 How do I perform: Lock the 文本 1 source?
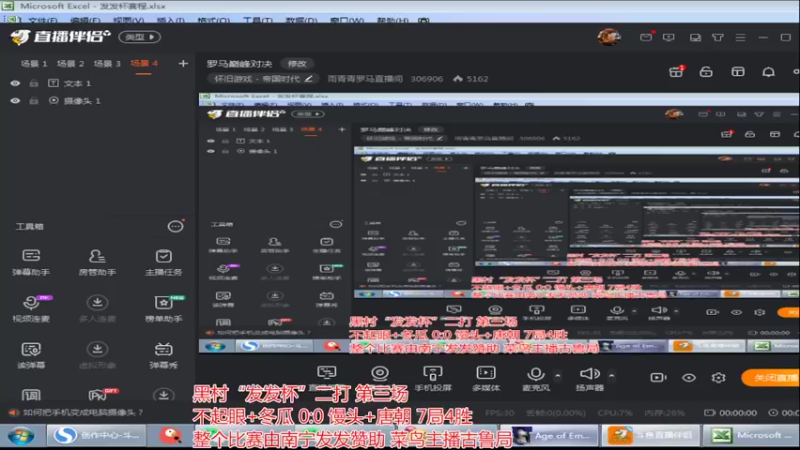pyautogui.click(x=34, y=83)
